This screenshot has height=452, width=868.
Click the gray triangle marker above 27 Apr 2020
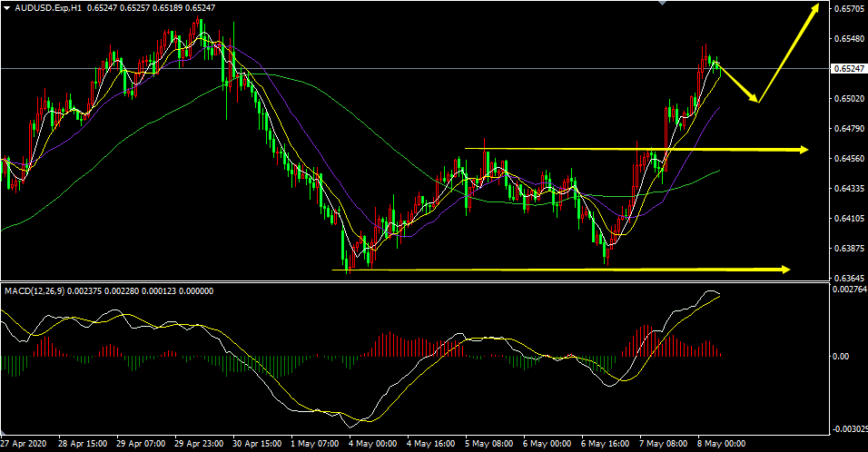pyautogui.click(x=5, y=434)
